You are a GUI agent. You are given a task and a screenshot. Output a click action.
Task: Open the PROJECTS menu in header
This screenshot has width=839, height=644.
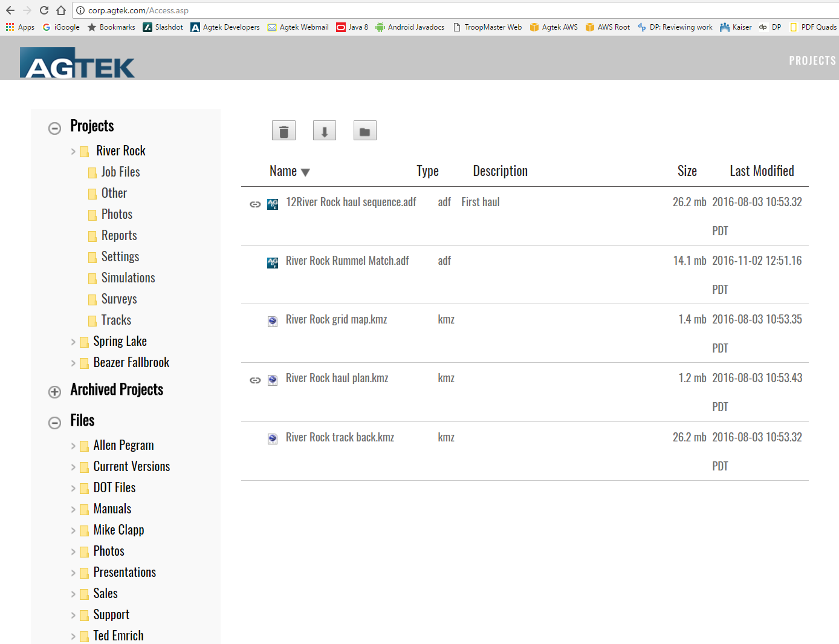pos(812,60)
